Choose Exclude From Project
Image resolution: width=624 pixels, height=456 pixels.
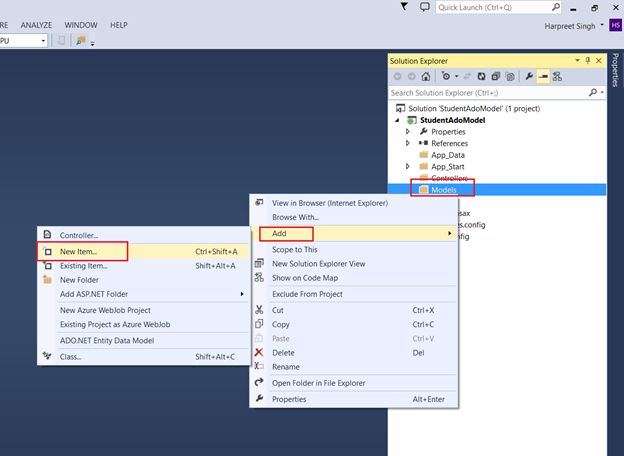click(307, 294)
